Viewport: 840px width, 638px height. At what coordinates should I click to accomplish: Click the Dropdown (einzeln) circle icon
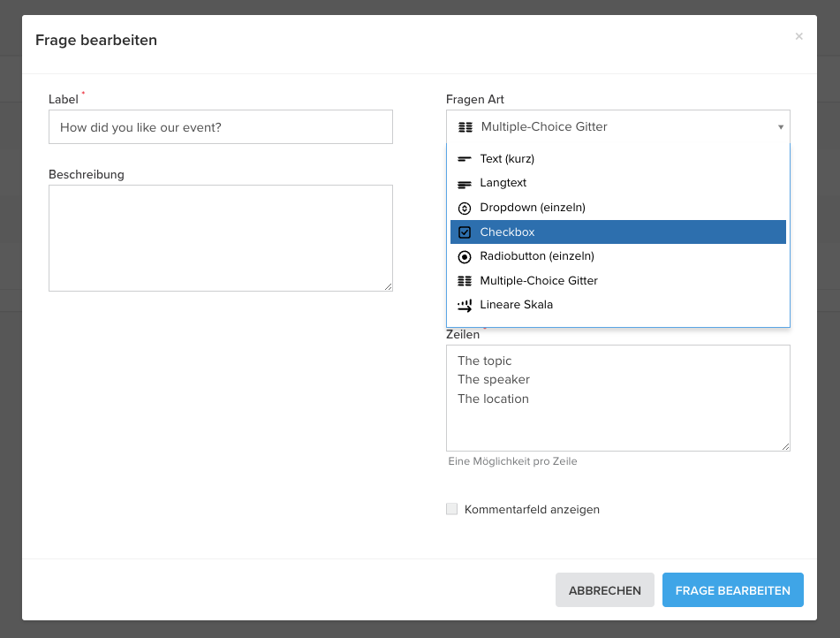[x=465, y=208]
